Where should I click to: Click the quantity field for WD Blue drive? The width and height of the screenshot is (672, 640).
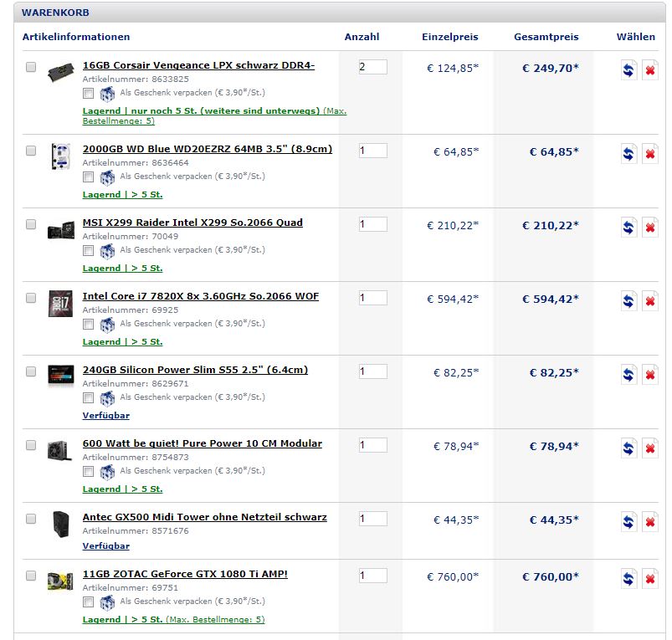(x=373, y=151)
